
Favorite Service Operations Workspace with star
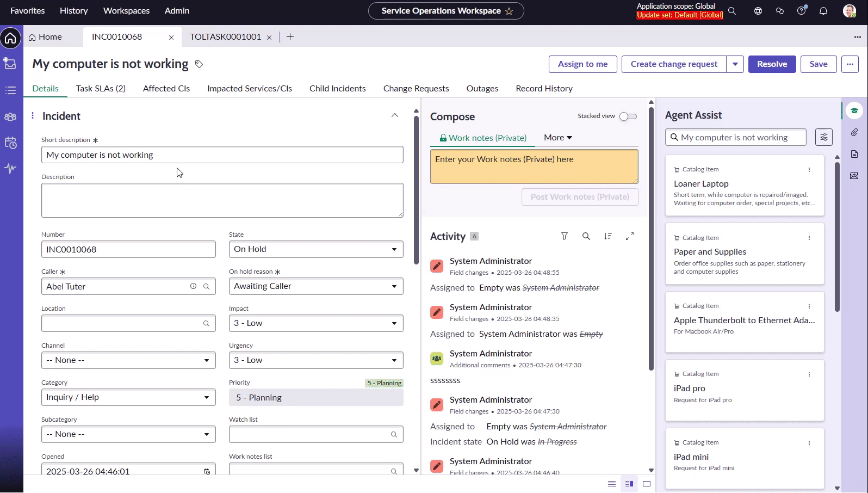[509, 11]
